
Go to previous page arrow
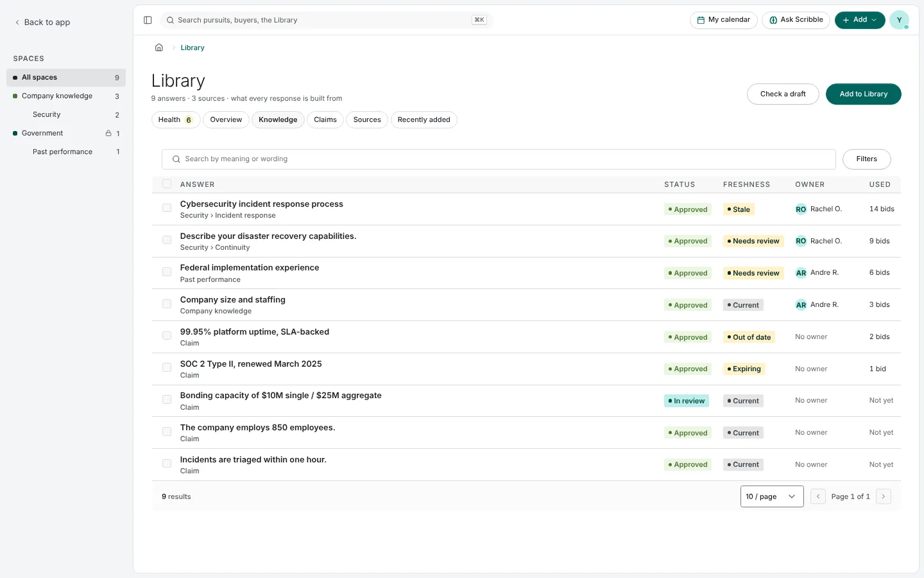(818, 496)
